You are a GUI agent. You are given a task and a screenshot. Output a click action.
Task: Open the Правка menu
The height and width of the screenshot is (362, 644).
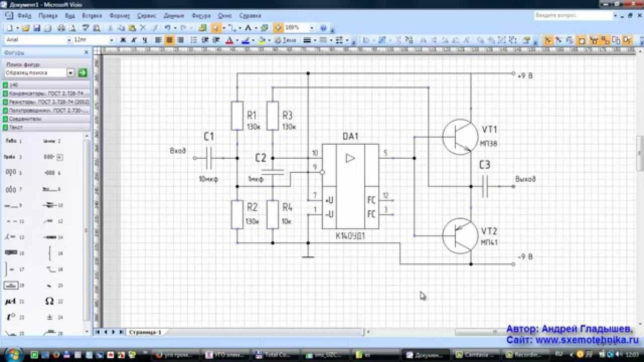(x=48, y=16)
